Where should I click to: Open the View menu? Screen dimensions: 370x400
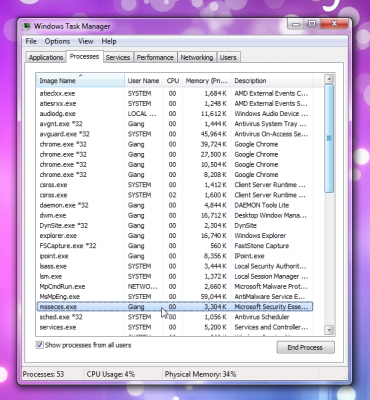pos(86,41)
